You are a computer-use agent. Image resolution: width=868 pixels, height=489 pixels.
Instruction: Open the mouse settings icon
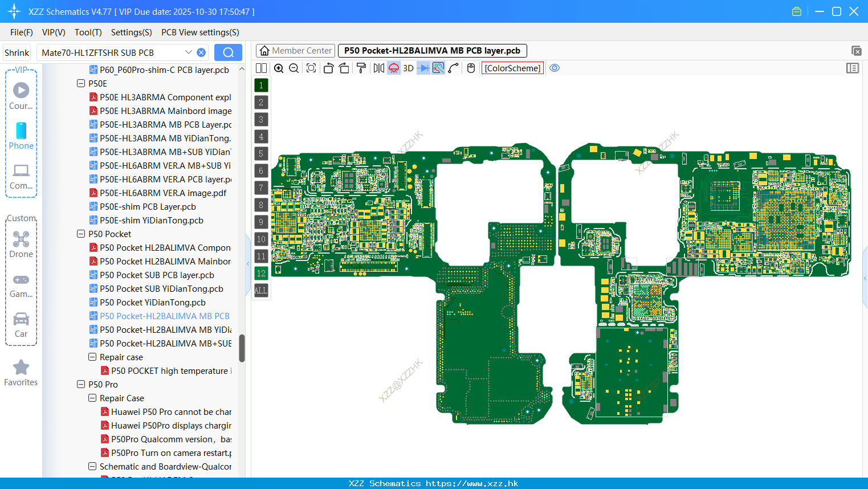tap(471, 68)
